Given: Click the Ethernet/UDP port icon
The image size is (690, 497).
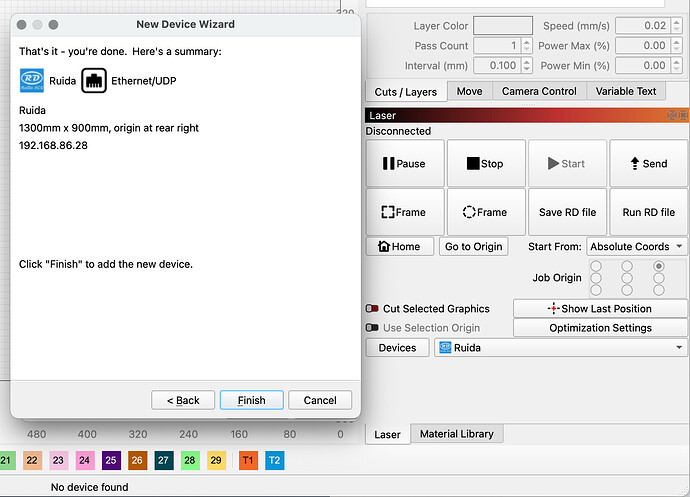Looking at the screenshot, I should pyautogui.click(x=94, y=81).
